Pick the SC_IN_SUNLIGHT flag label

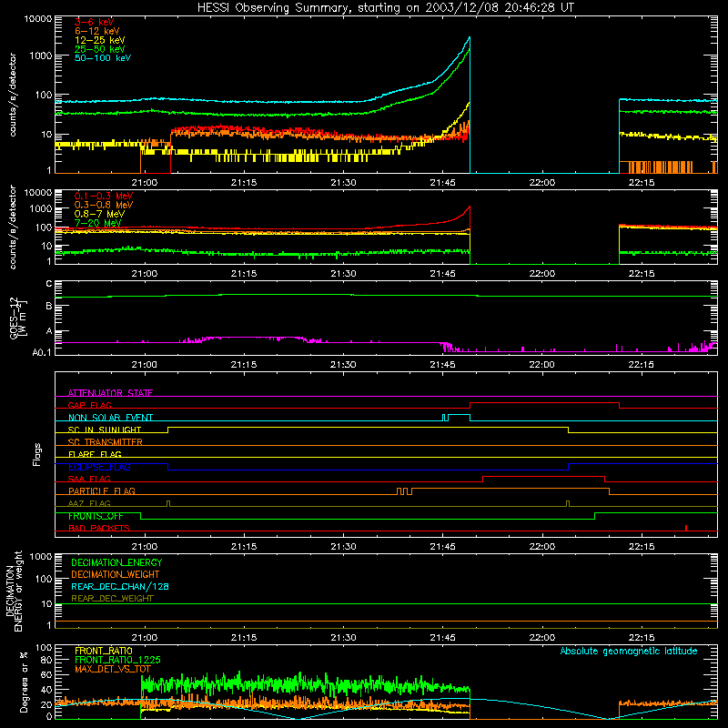(105, 430)
